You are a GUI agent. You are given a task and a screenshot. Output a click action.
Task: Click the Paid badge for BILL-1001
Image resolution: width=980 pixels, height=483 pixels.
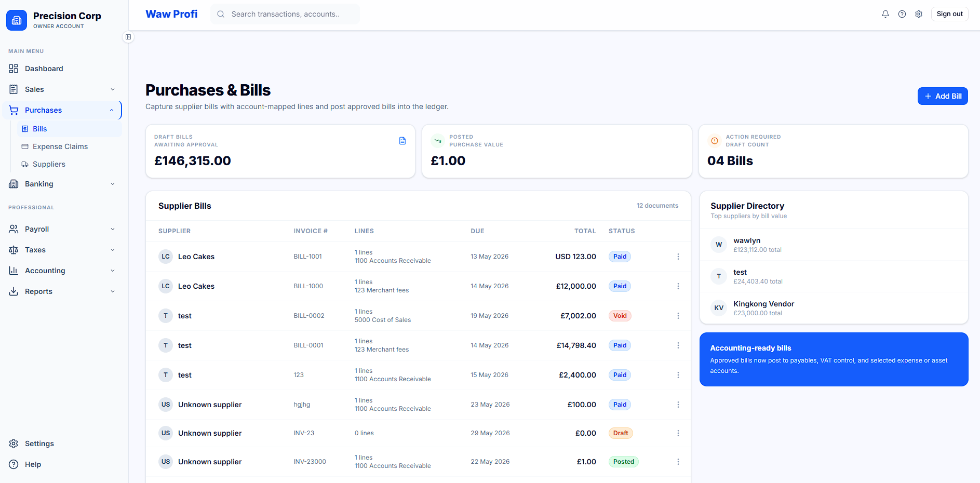[620, 257]
